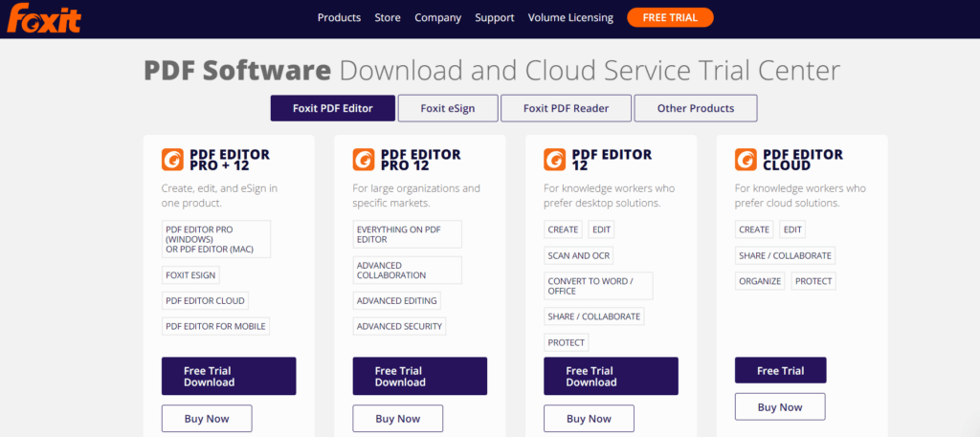Viewport: 980px width, 437px height.
Task: Click the SCAN AND OCR feature tag
Action: point(578,255)
